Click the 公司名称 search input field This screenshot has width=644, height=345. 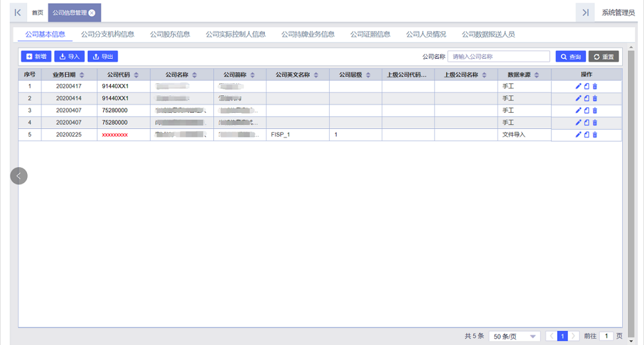498,57
